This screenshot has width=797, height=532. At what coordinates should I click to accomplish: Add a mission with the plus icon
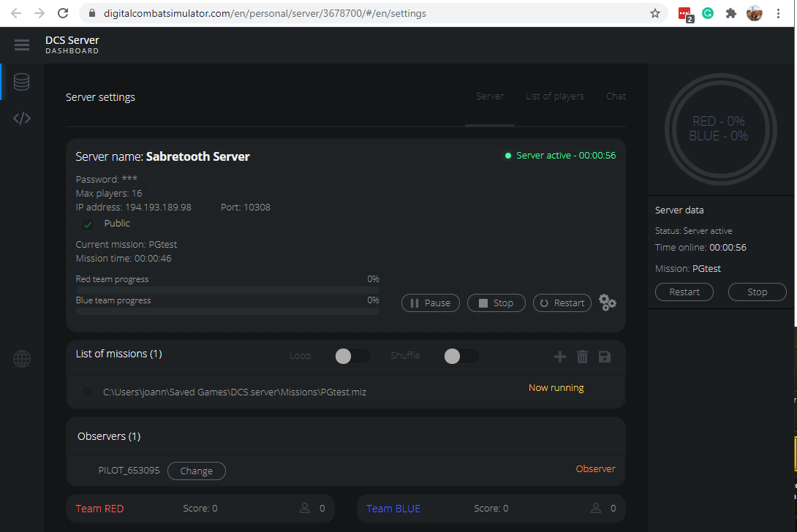[x=559, y=357]
